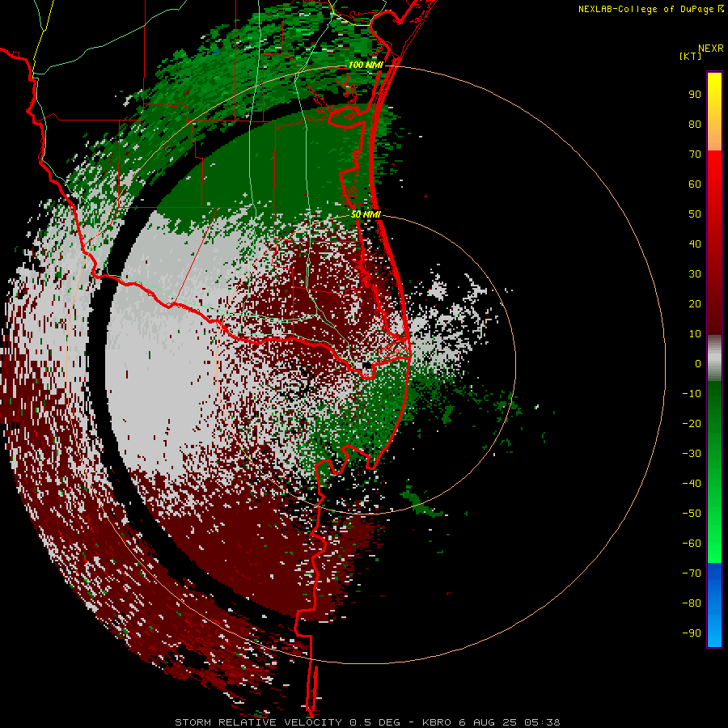Click the blue bottom segment of color bar
This screenshot has height=728, width=728.
pos(714,605)
